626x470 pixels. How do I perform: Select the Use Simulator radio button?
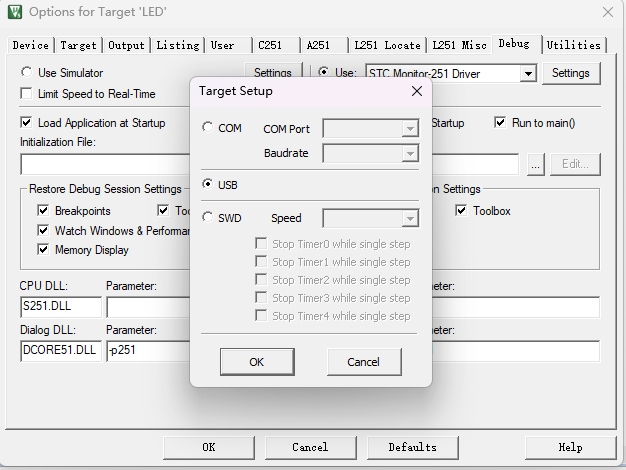coord(27,72)
